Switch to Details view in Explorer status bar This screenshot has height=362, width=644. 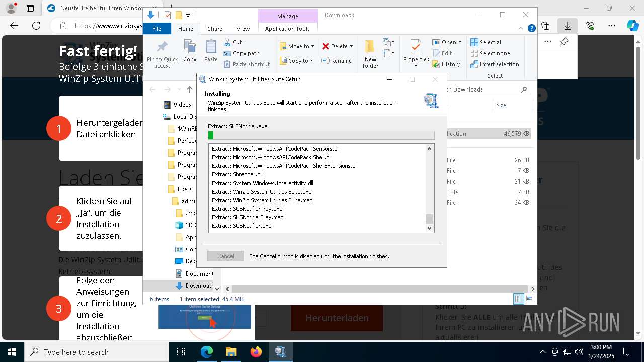518,299
